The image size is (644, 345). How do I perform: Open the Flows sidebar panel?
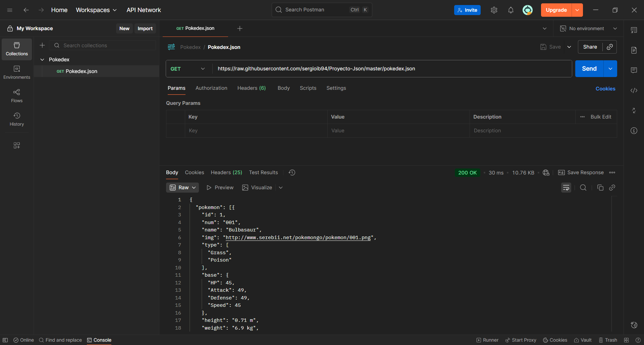pos(17,96)
